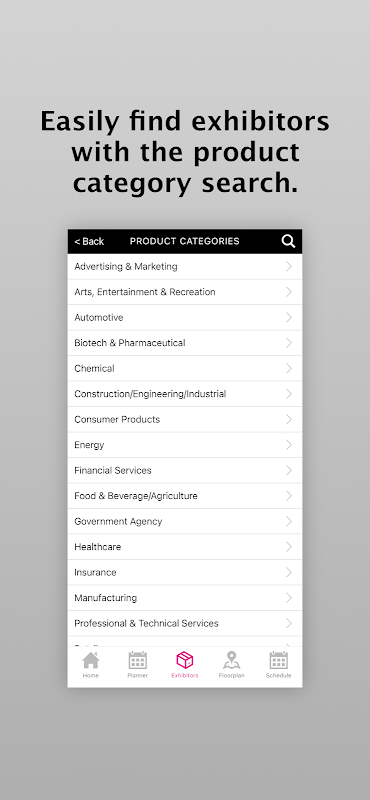This screenshot has height=800, width=370.
Task: Select Professional & Technical Services category
Action: coord(185,623)
